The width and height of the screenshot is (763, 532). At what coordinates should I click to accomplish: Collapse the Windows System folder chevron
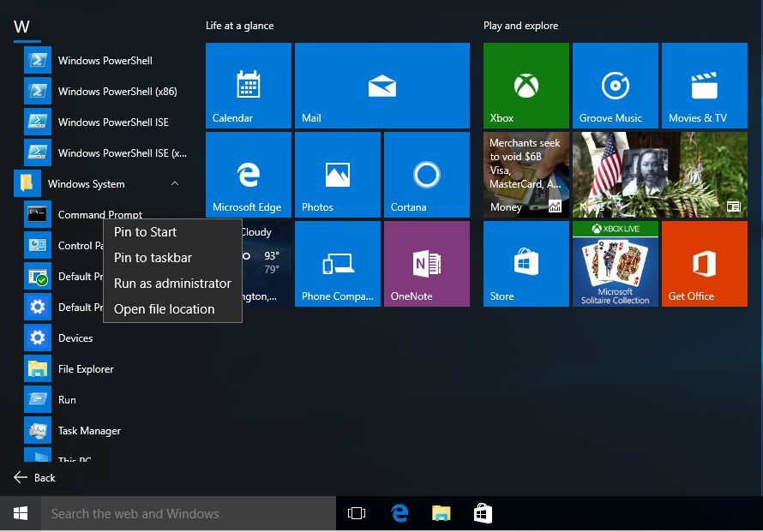pyautogui.click(x=175, y=183)
